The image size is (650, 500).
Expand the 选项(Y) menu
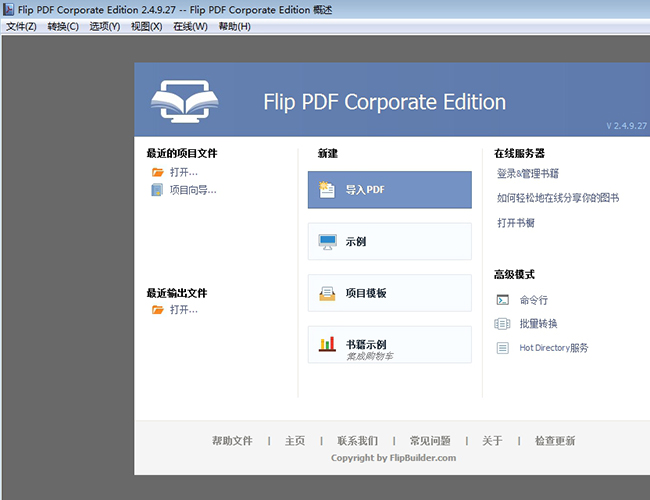(105, 26)
